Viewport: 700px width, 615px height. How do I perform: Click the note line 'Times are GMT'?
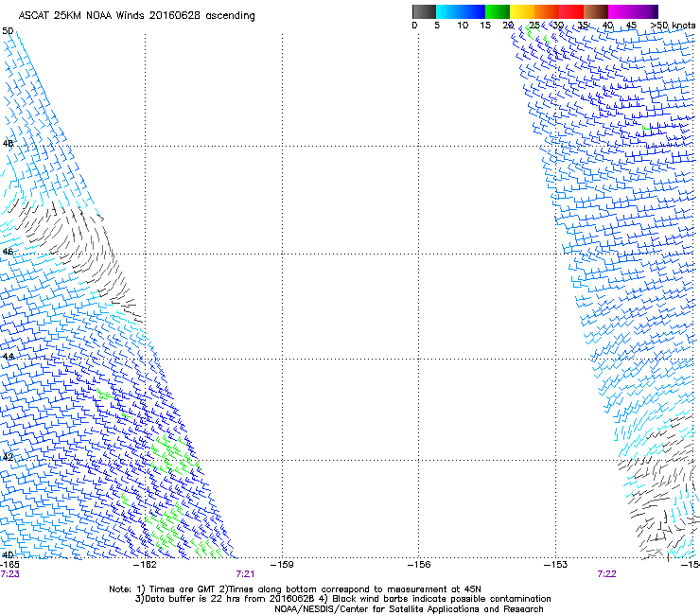(x=183, y=589)
